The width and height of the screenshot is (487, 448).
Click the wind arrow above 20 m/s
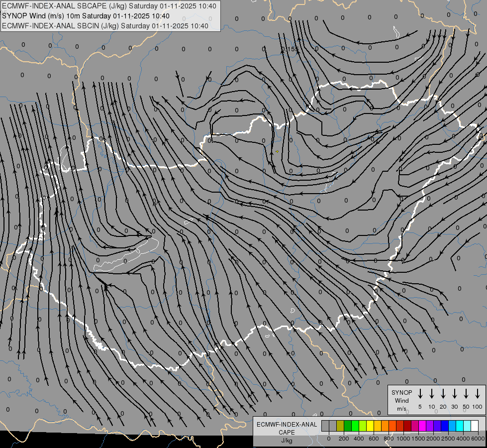(x=443, y=393)
